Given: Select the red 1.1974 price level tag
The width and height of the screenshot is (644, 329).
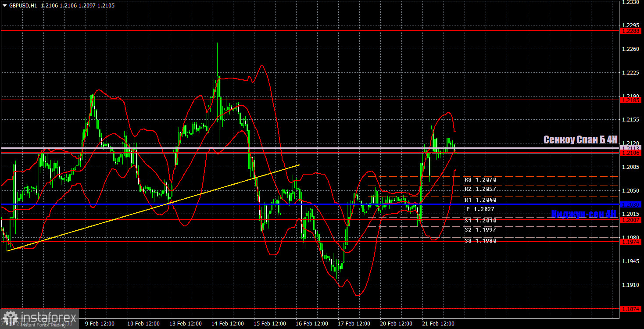Looking at the screenshot, I should [x=631, y=242].
